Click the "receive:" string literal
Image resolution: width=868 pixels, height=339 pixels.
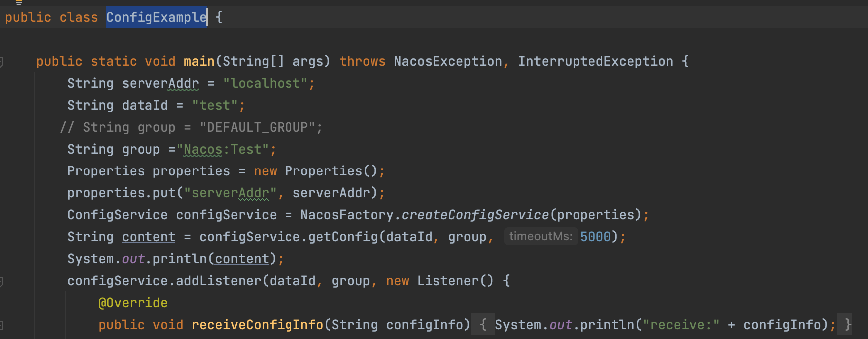[681, 325]
